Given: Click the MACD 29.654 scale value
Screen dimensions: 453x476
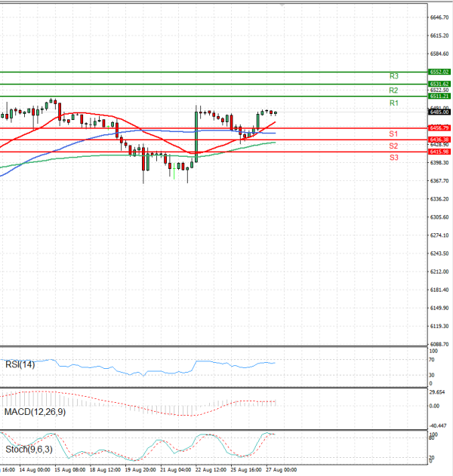Looking at the screenshot, I should tap(437, 392).
